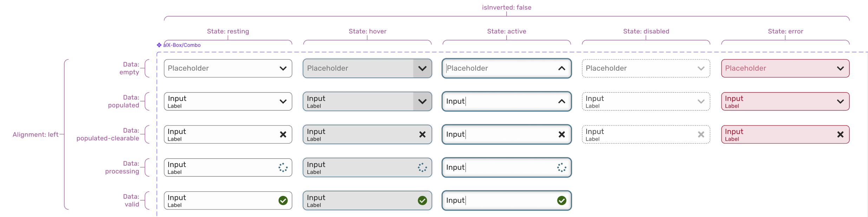Click the alX-Box/Combo component label
Viewport: 868px width, 217px height.
pos(182,45)
